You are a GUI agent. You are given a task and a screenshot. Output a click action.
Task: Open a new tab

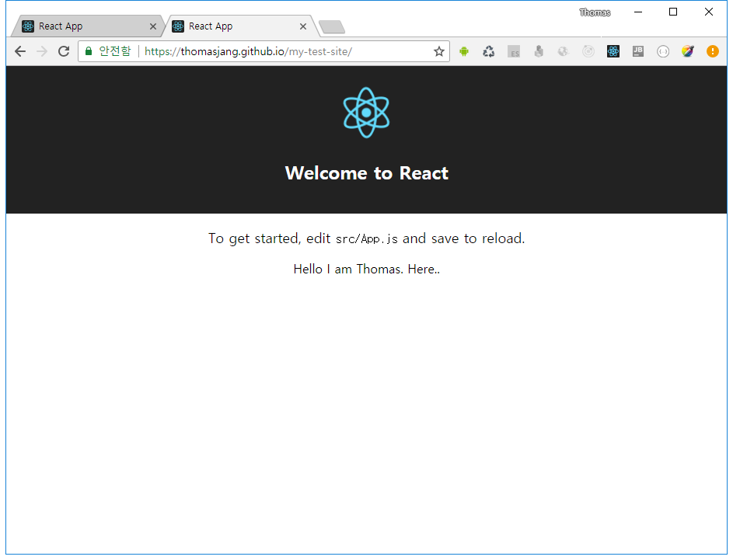point(332,27)
